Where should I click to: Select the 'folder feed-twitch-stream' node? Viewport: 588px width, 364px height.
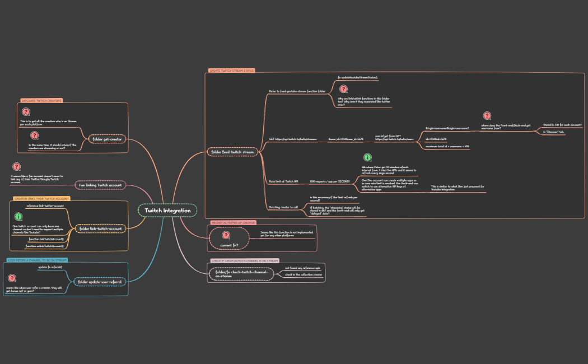coord(232,152)
